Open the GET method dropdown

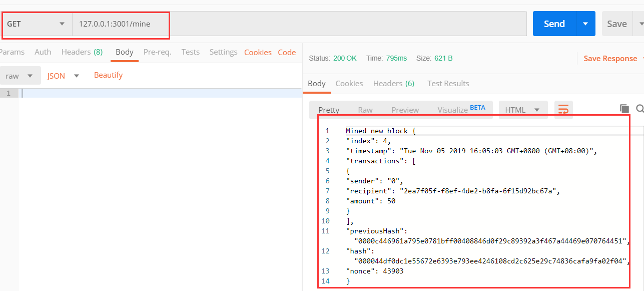36,24
